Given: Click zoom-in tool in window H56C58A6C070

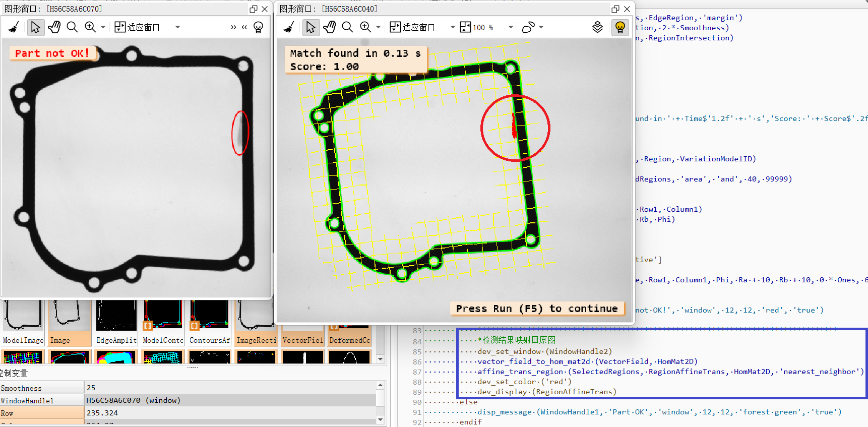Looking at the screenshot, I should pos(90,27).
